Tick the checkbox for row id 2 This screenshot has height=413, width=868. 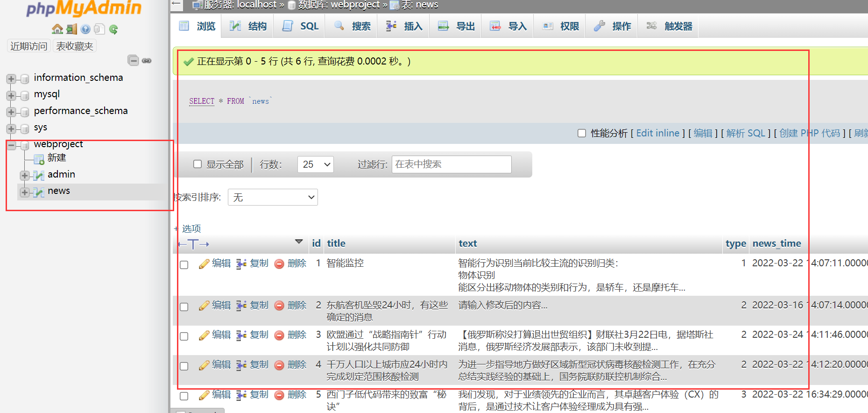(184, 307)
